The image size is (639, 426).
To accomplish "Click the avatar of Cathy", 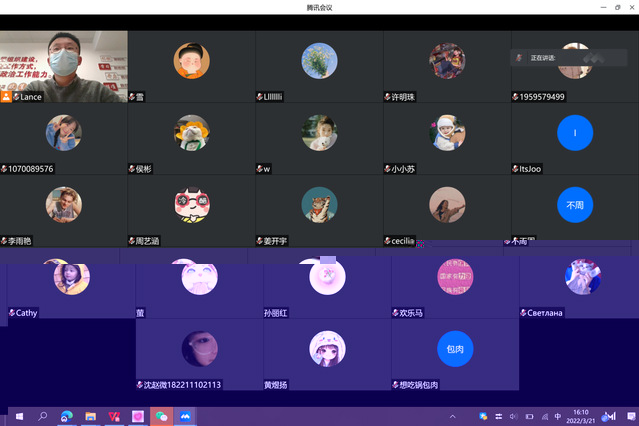I will tap(72, 277).
